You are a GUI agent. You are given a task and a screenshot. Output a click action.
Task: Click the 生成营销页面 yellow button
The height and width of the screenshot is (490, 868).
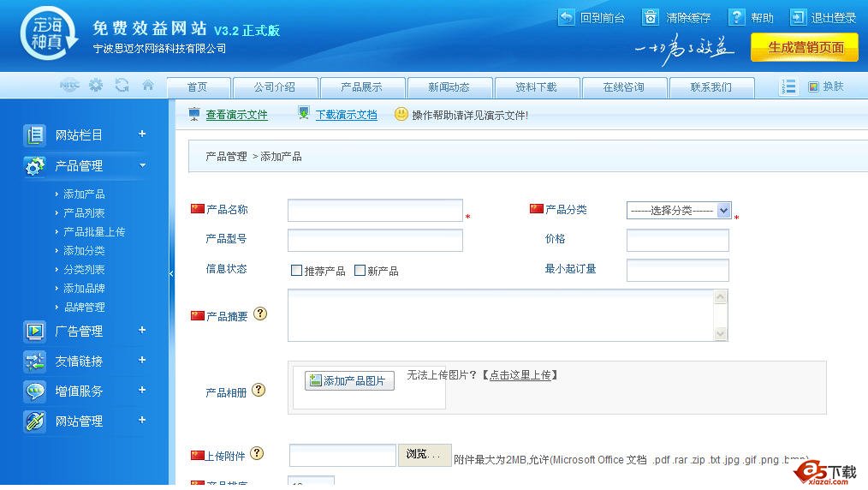click(805, 47)
